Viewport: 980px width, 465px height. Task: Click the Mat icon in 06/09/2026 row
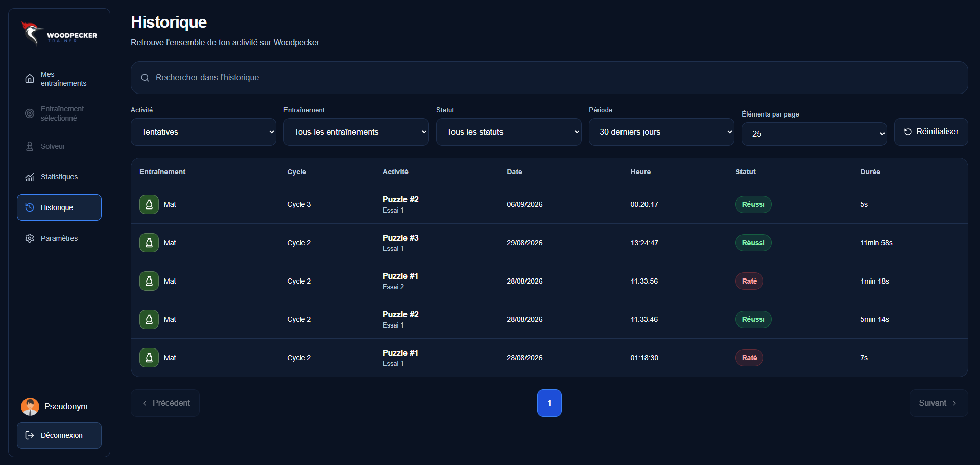click(149, 204)
